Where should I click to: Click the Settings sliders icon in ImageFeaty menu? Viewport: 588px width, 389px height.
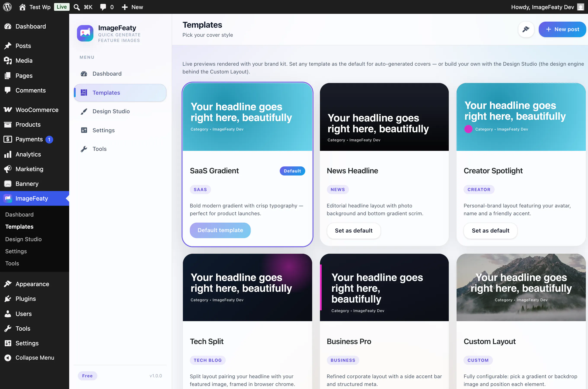tap(84, 130)
